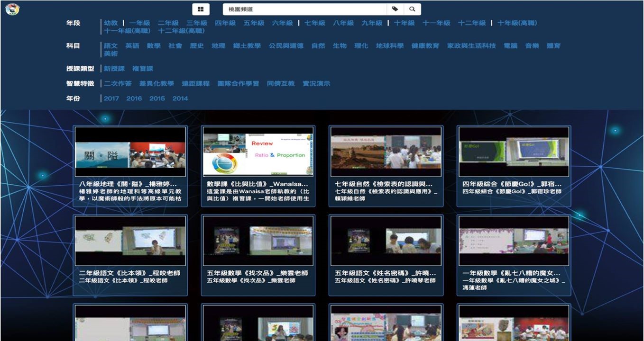Open the 五年級語文《姓名密碼》video thumbnail
The height and width of the screenshot is (341, 644).
386,241
